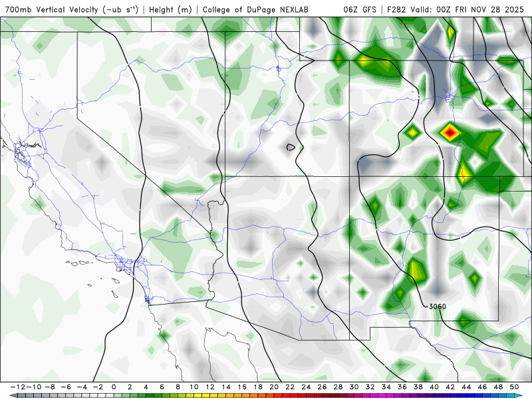Click the legend value '40'
Screen dimensions: 532x399
click(434, 387)
